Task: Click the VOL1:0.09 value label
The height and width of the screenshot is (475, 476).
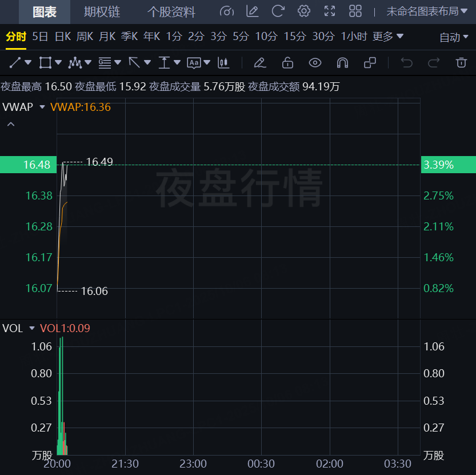Action: coord(65,328)
